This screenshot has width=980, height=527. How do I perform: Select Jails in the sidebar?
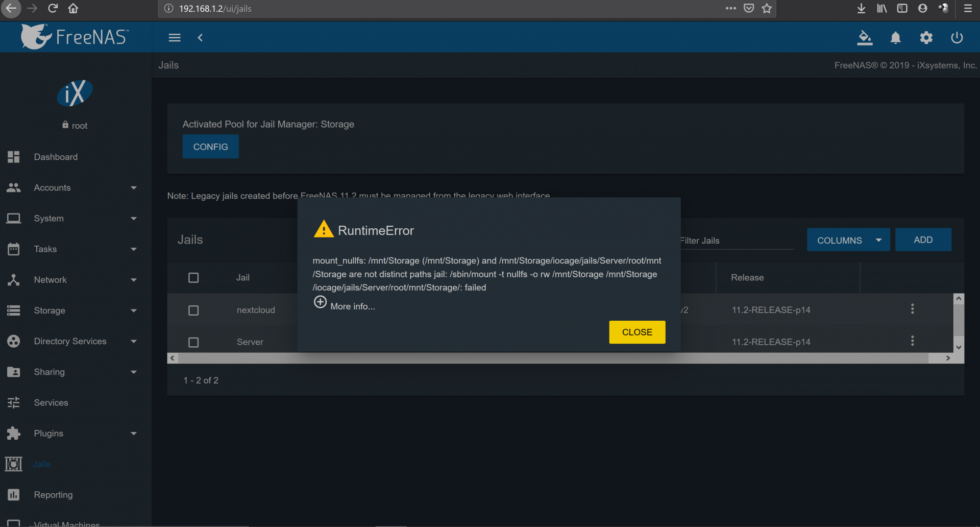pyautogui.click(x=41, y=464)
